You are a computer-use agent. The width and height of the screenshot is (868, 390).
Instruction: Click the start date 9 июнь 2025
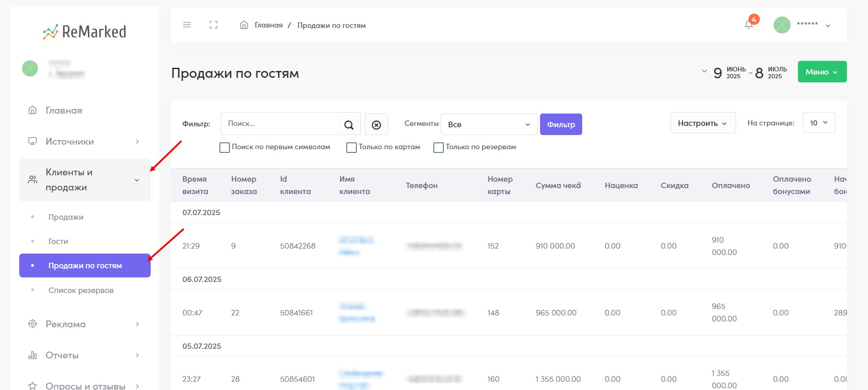[x=730, y=72]
